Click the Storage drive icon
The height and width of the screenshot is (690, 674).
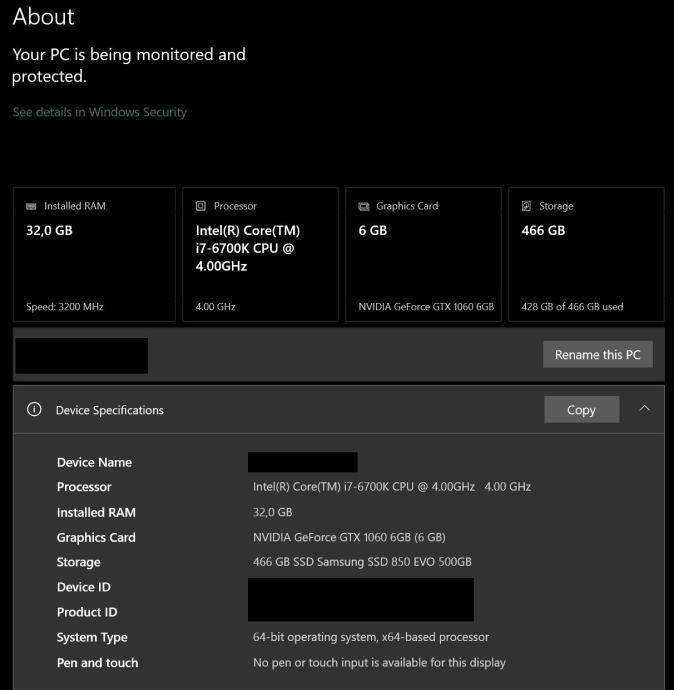pos(527,206)
